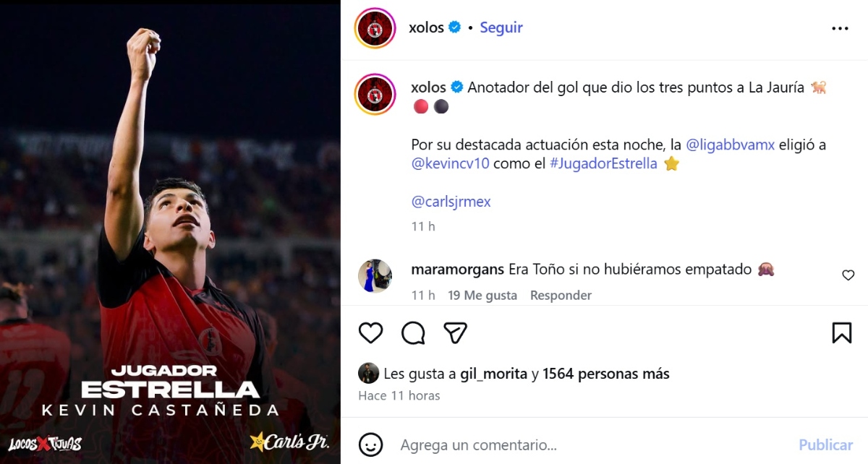
Task: Open comments via the speech bubble icon
Action: (x=413, y=332)
